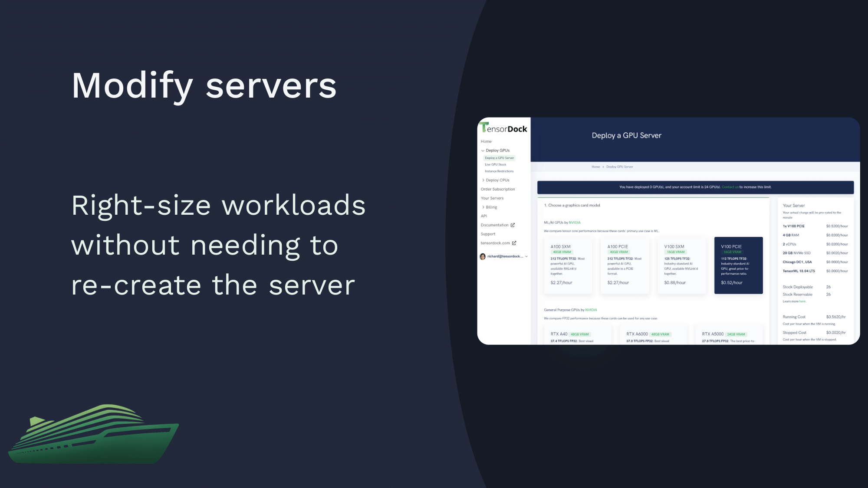Viewport: 868px width, 488px height.
Task: Click the breadcrumb arrow after Home
Action: (x=603, y=167)
